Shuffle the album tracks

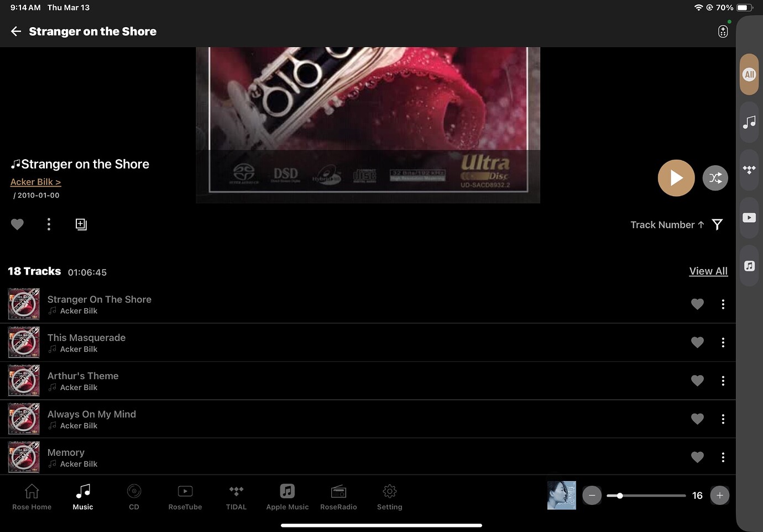(715, 178)
